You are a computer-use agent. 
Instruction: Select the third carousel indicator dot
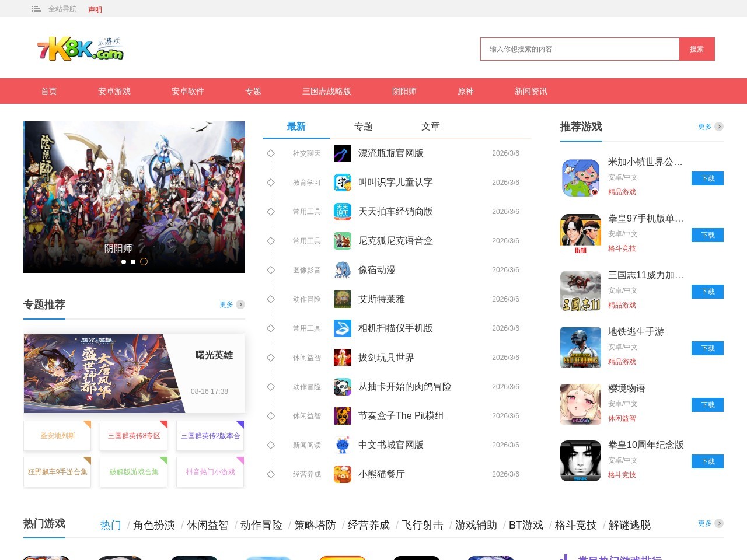144,262
